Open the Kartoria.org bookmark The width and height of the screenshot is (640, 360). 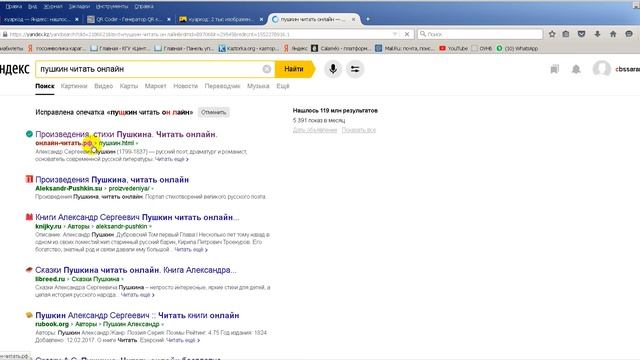pyautogui.click(x=248, y=49)
